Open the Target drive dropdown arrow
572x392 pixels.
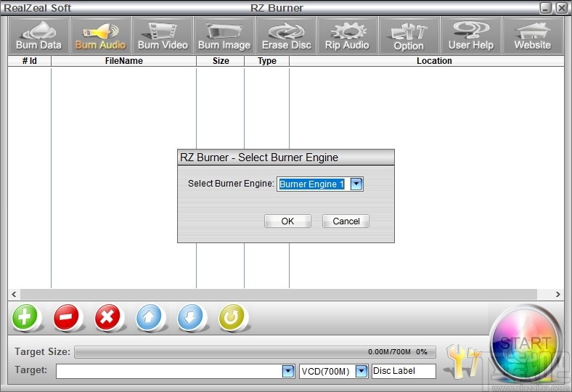(288, 371)
